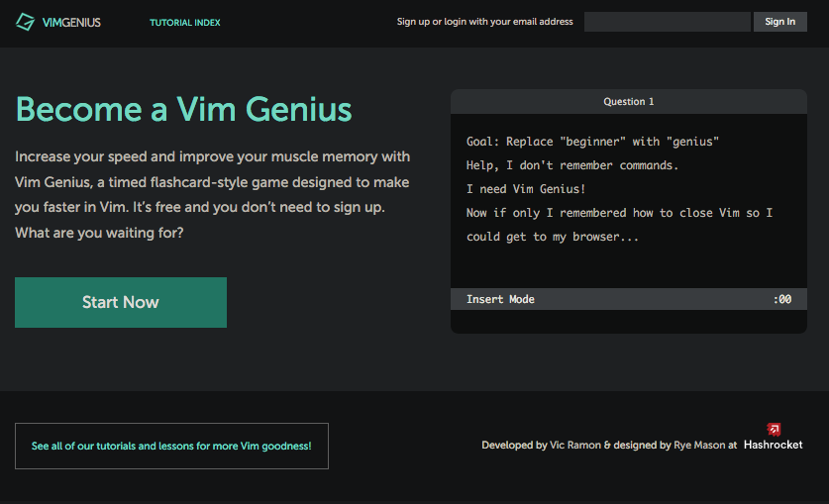829x504 pixels.
Task: Click the Start Now button
Action: click(x=121, y=302)
